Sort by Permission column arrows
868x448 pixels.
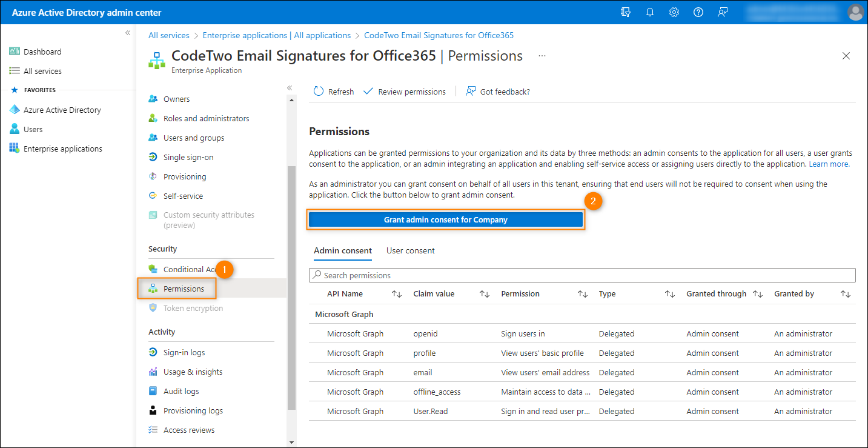point(582,294)
